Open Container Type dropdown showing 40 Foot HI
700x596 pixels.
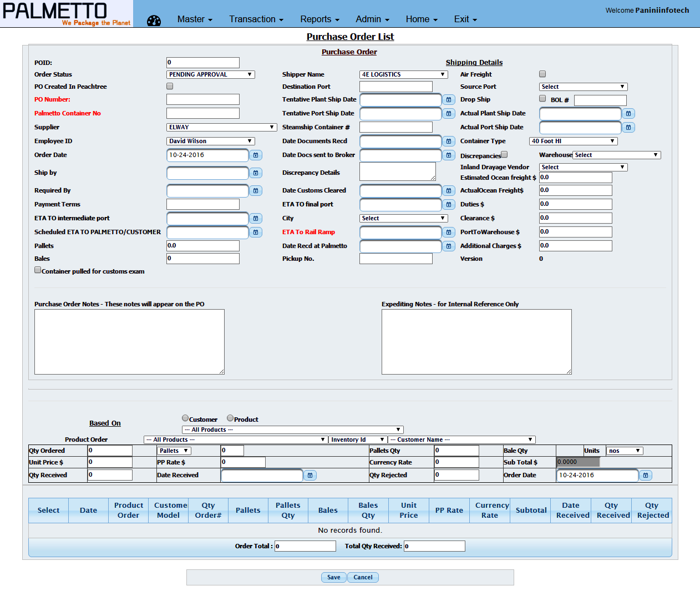pos(574,141)
